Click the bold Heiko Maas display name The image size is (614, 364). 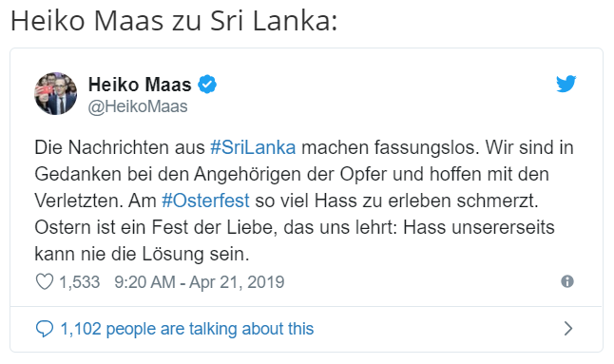[140, 85]
